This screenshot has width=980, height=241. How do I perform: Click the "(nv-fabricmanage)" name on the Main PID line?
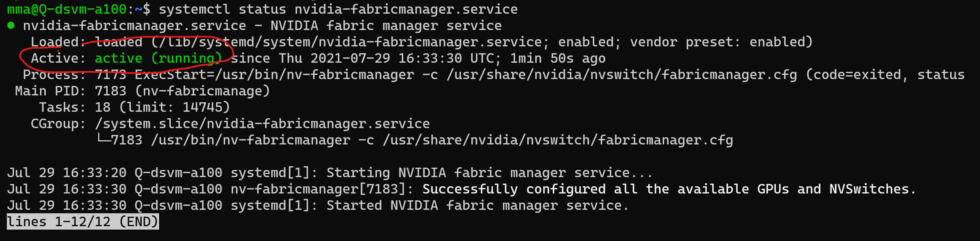202,91
